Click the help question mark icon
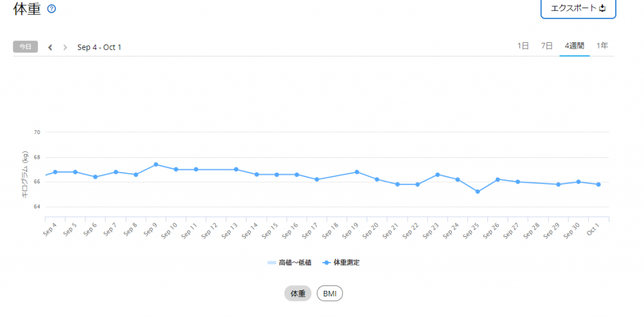 tap(52, 9)
